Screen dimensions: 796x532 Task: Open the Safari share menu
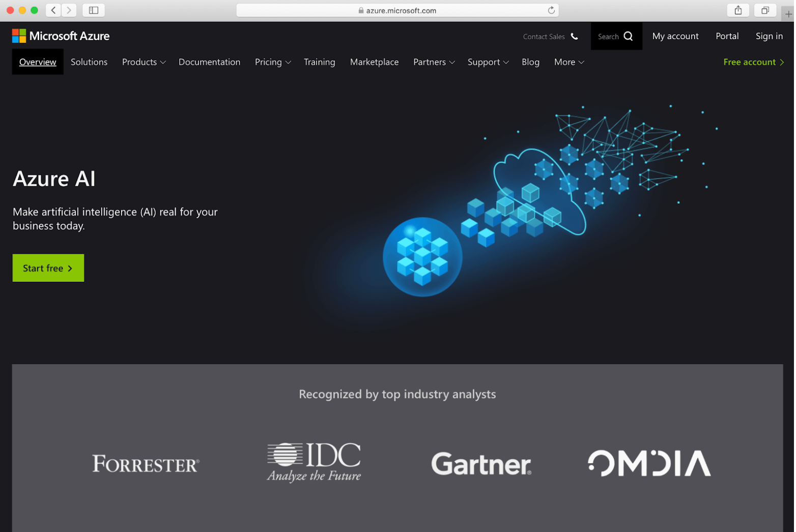click(x=739, y=10)
